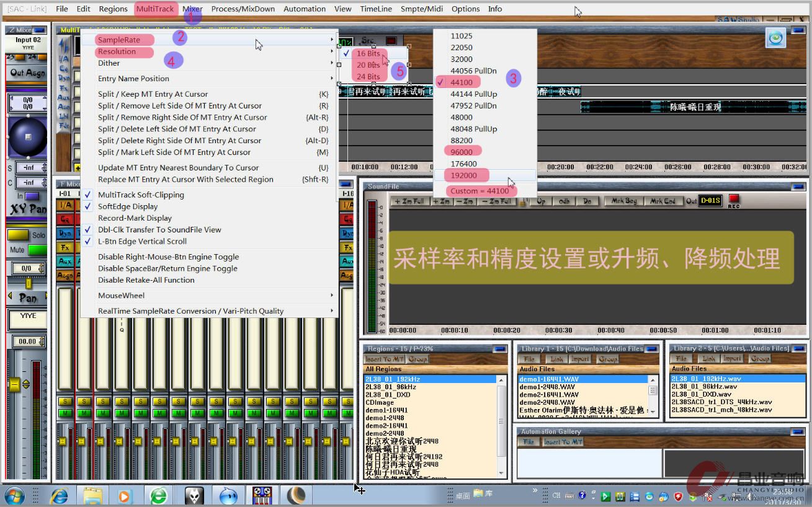Choose Split / Keep MT Entry At Cursor

[210, 94]
